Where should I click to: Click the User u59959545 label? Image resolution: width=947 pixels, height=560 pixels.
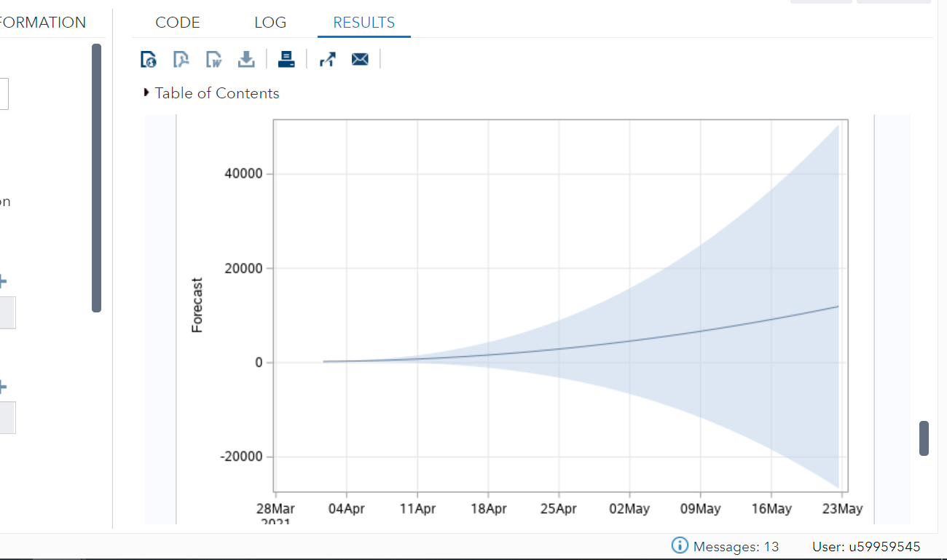pos(867,546)
